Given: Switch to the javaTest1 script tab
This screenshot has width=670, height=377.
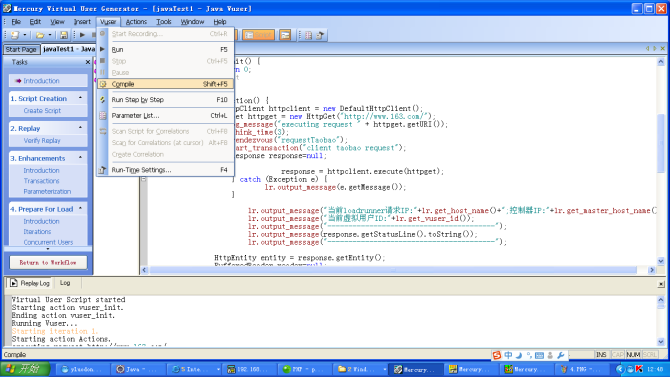Looking at the screenshot, I should point(68,49).
